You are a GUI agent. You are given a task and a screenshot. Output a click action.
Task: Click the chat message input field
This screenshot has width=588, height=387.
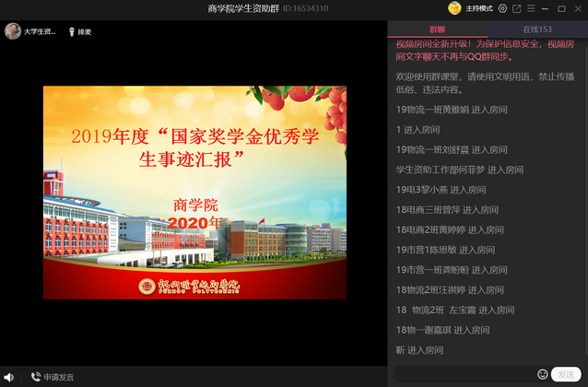click(464, 374)
